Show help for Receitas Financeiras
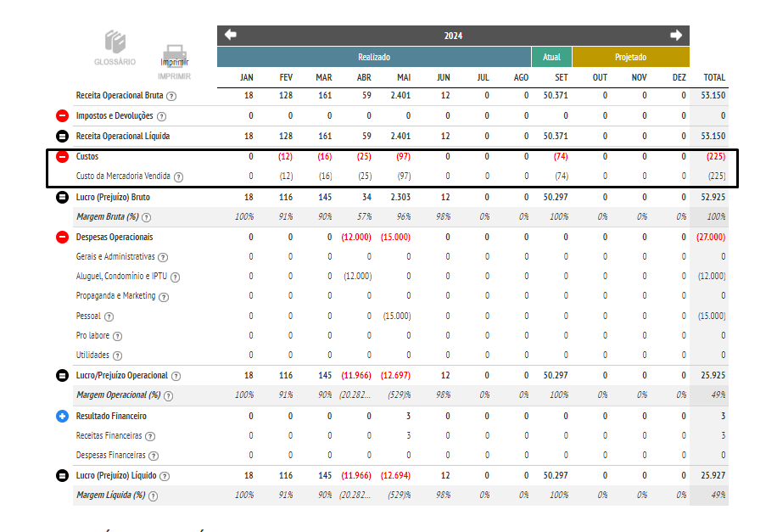The height and width of the screenshot is (532, 777). coord(150,436)
